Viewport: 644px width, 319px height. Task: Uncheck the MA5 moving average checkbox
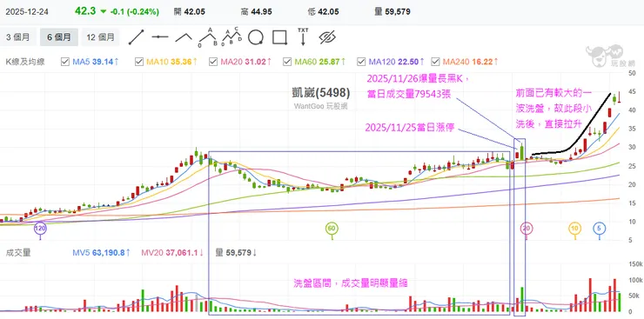pos(65,62)
